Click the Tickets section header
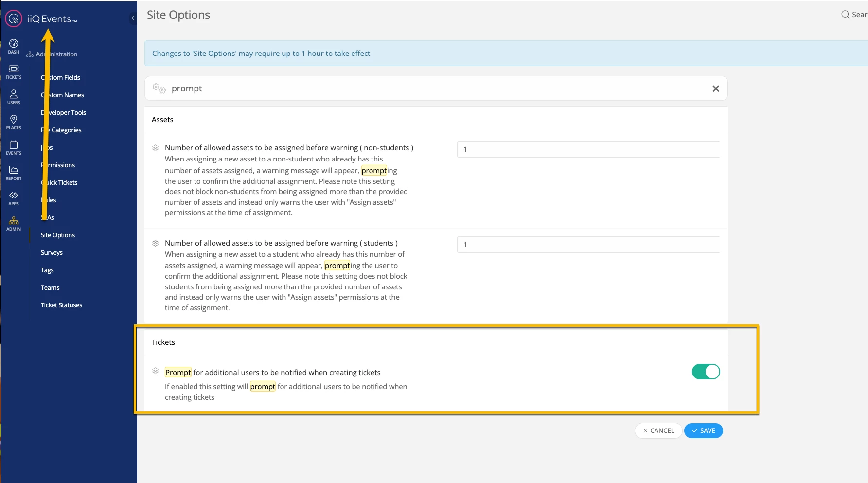Screen dimensions: 868x483 (x=163, y=342)
